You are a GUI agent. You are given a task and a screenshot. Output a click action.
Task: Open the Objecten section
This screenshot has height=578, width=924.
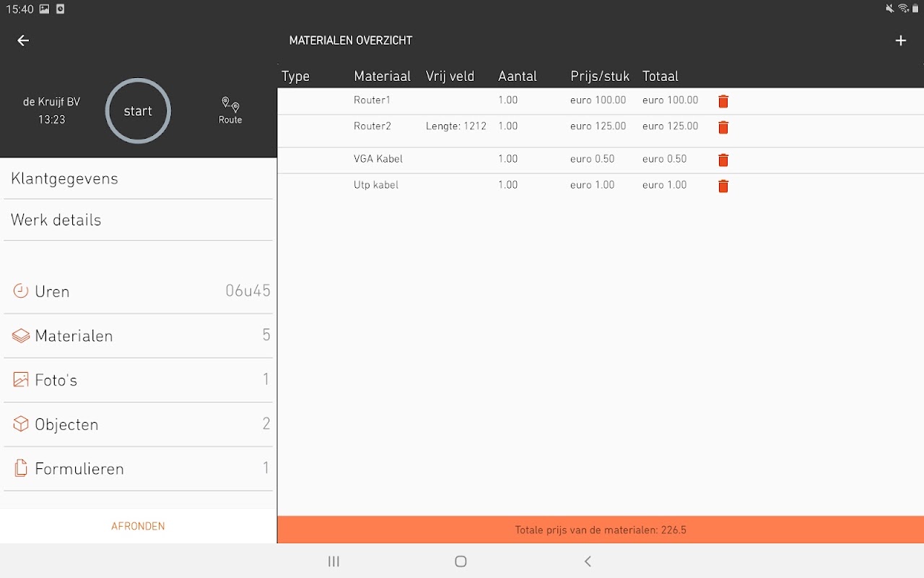(139, 424)
